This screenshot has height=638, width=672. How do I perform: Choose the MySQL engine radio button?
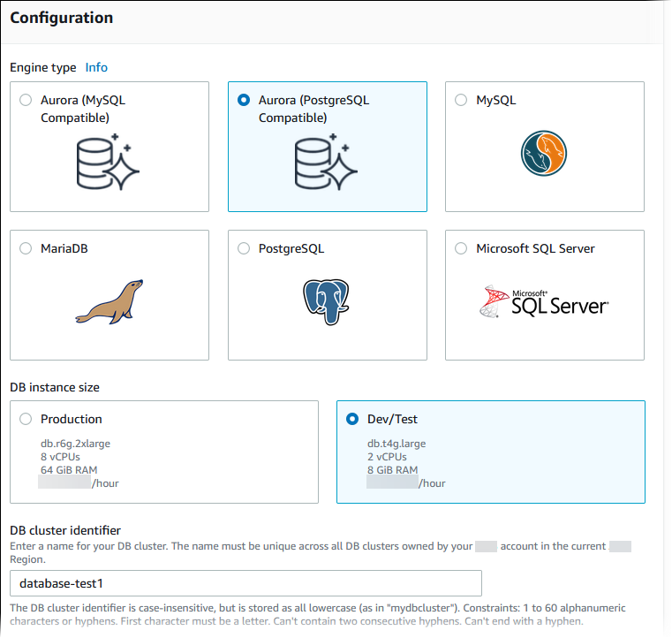461,101
